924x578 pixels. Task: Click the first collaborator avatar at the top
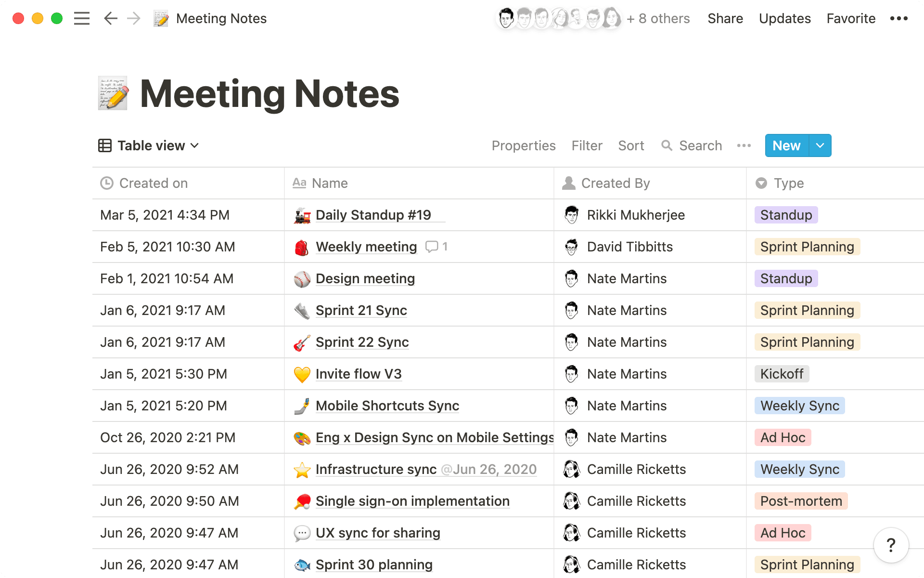tap(506, 19)
